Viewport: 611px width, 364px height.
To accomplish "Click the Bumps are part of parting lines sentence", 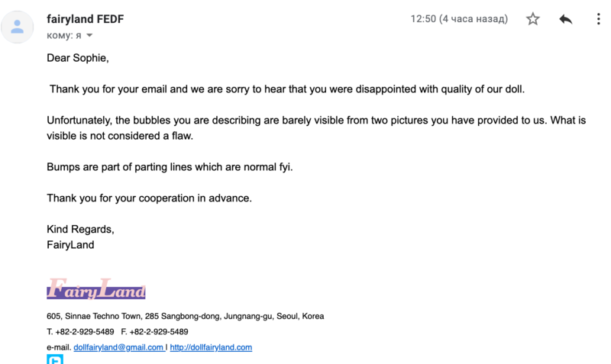I will tap(170, 167).
